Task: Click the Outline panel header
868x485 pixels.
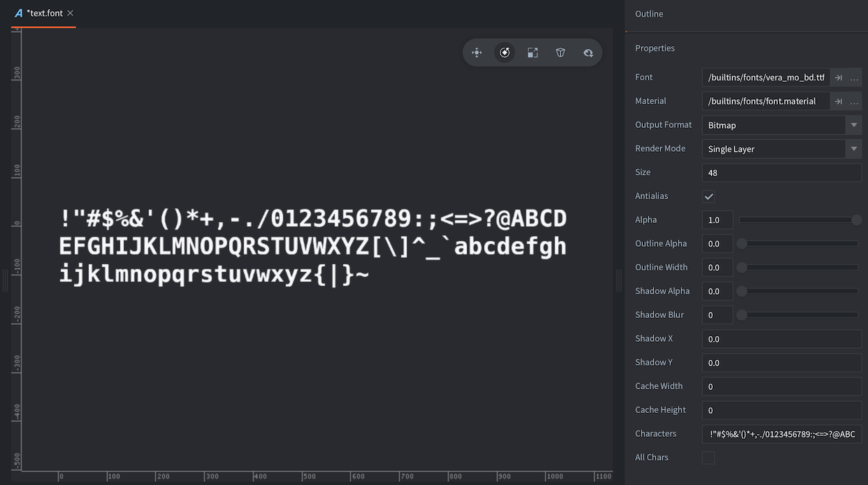Action: coord(649,13)
